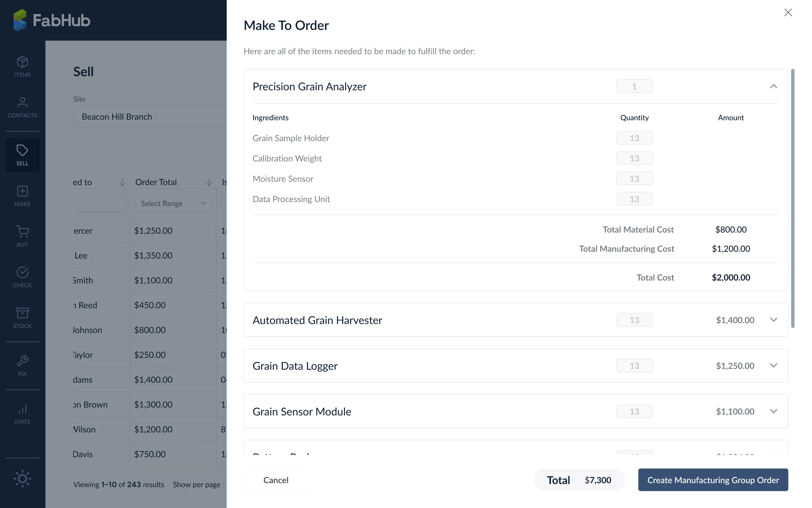Click the FabHub logo
This screenshot has width=812, height=508.
52,20
